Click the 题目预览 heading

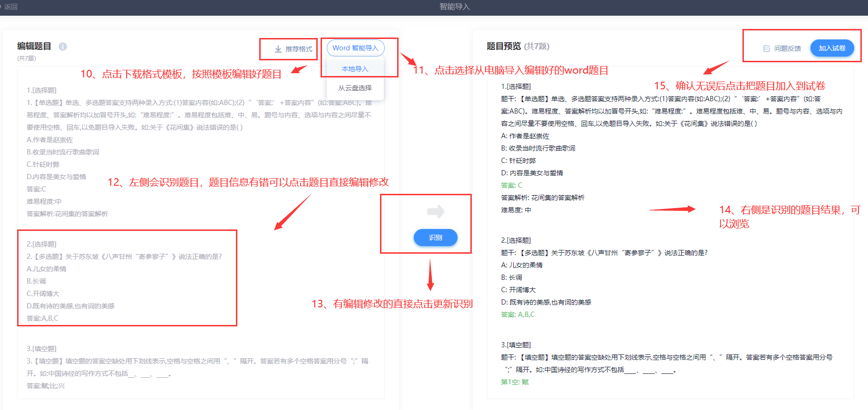coord(504,46)
